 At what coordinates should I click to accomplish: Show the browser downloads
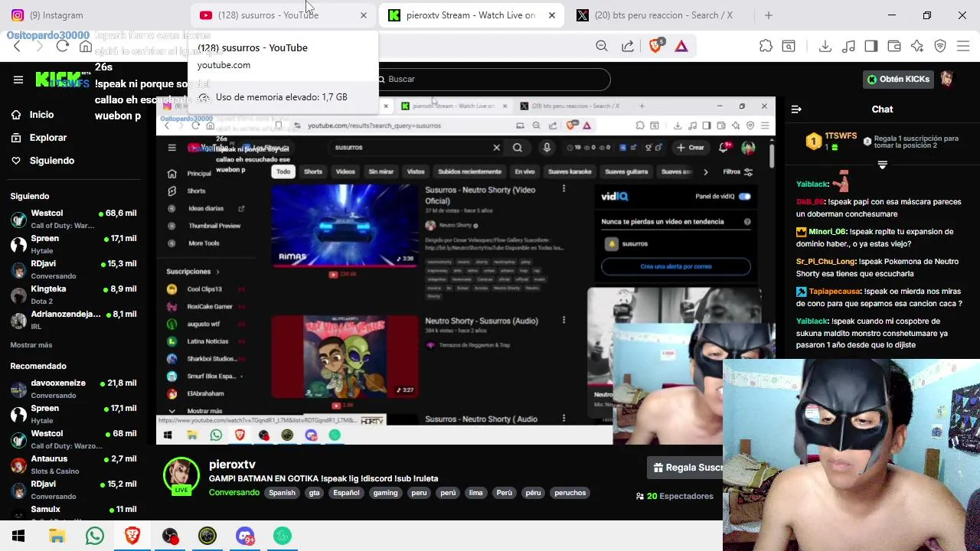tap(825, 47)
